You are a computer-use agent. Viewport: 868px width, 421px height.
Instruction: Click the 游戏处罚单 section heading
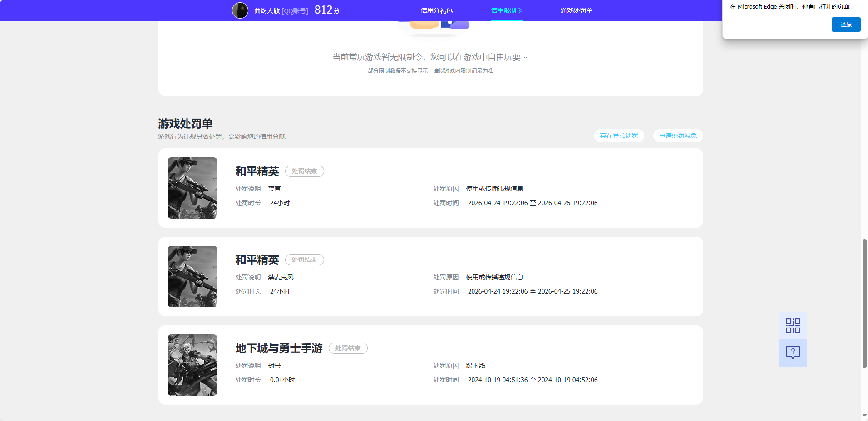coord(185,124)
